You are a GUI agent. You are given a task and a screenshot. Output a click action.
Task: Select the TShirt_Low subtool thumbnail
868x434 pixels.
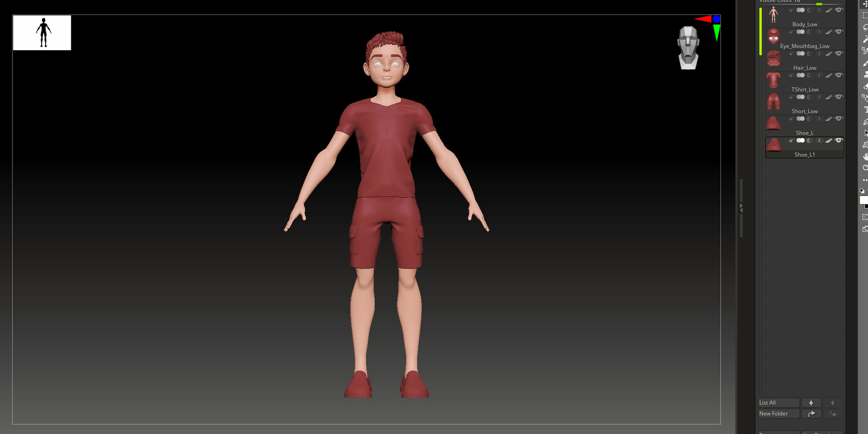(x=773, y=80)
